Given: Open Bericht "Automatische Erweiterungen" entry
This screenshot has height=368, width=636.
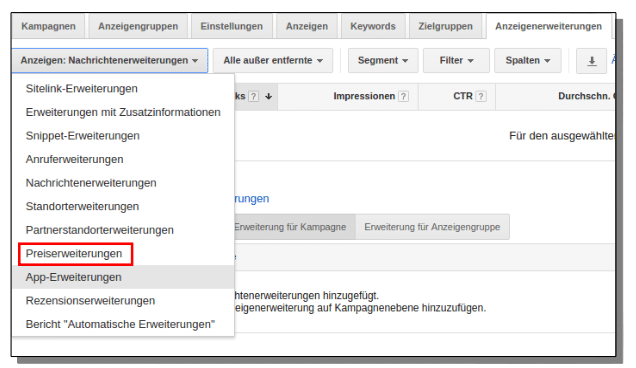Looking at the screenshot, I should [x=123, y=324].
